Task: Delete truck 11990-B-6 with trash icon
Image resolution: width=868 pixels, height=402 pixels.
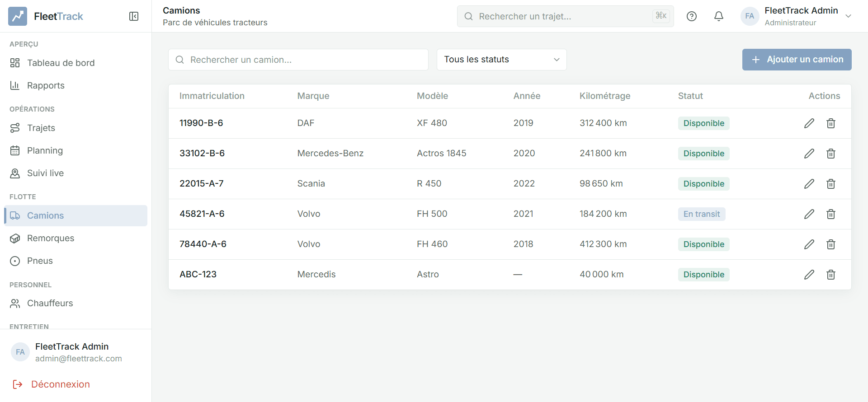Action: (831, 123)
